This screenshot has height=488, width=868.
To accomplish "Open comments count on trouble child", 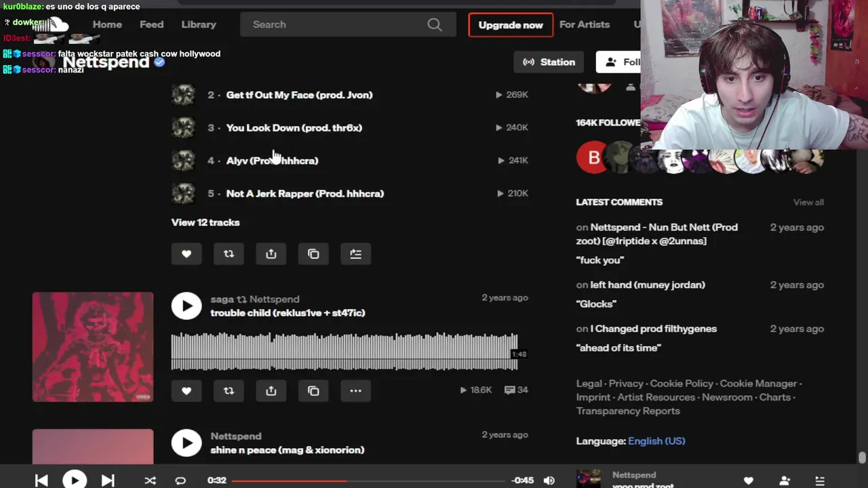I will point(516,390).
